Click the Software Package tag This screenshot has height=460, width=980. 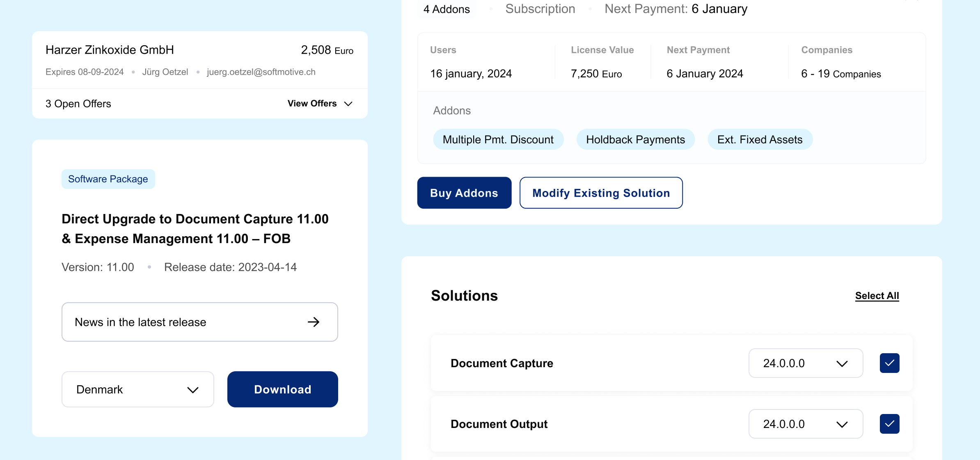[108, 179]
